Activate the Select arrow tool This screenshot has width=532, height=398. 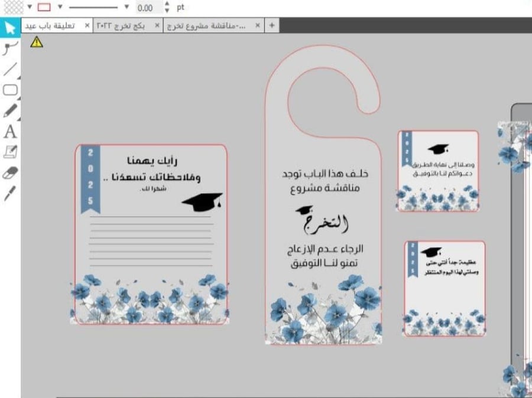(x=10, y=28)
